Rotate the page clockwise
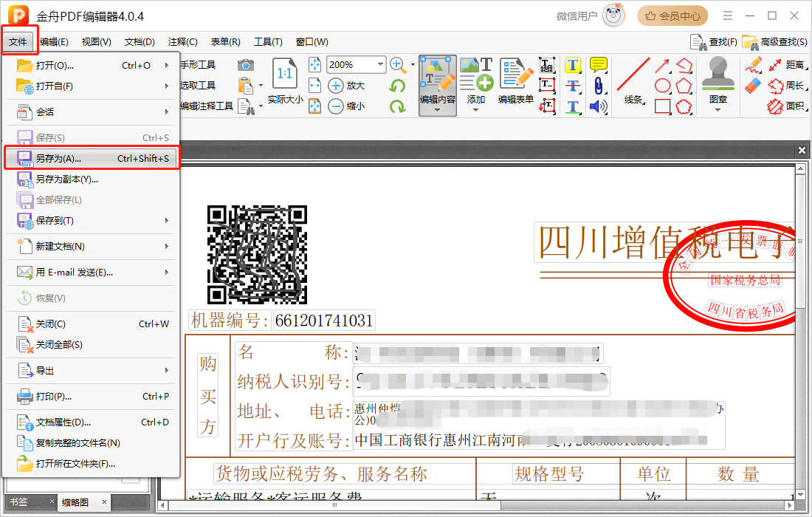The image size is (812, 517). coord(398,106)
